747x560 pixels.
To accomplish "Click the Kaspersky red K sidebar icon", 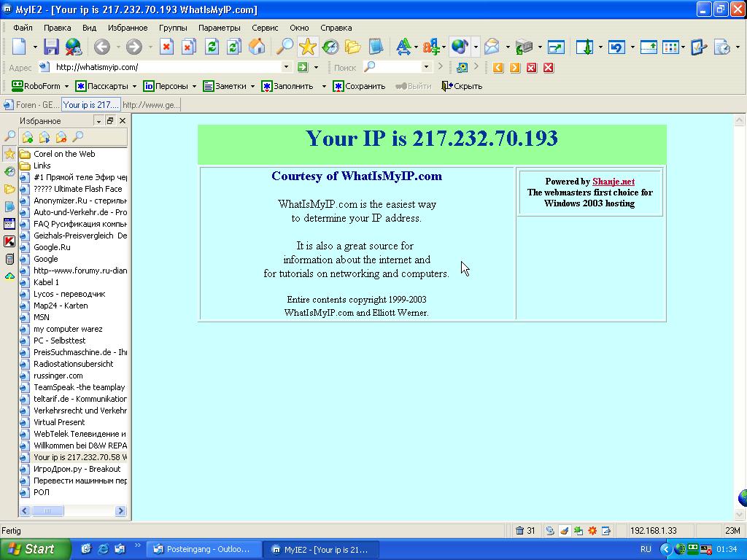I will [9, 241].
